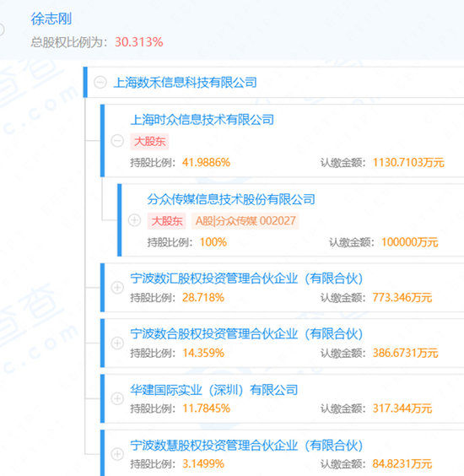Collapse the 上海时众信息技术有限公司 node

[117, 141]
